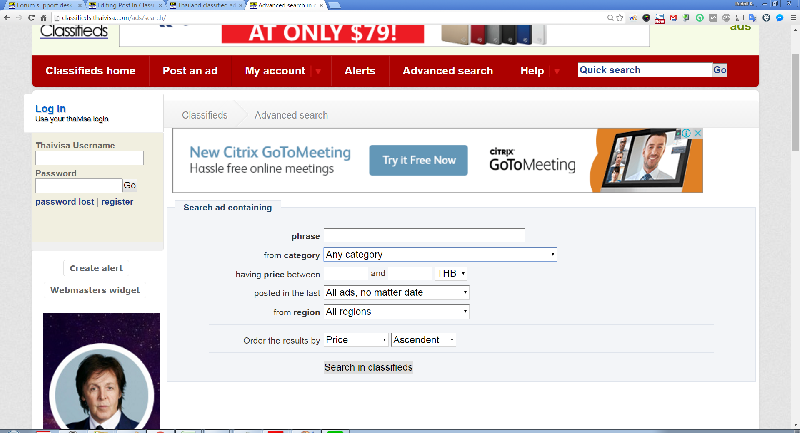The image size is (800, 433).
Task: Focus the Password field
Action: click(x=79, y=186)
